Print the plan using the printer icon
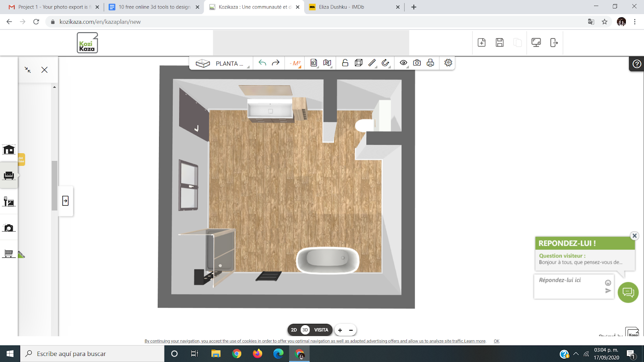This screenshot has width=644, height=362. point(430,63)
